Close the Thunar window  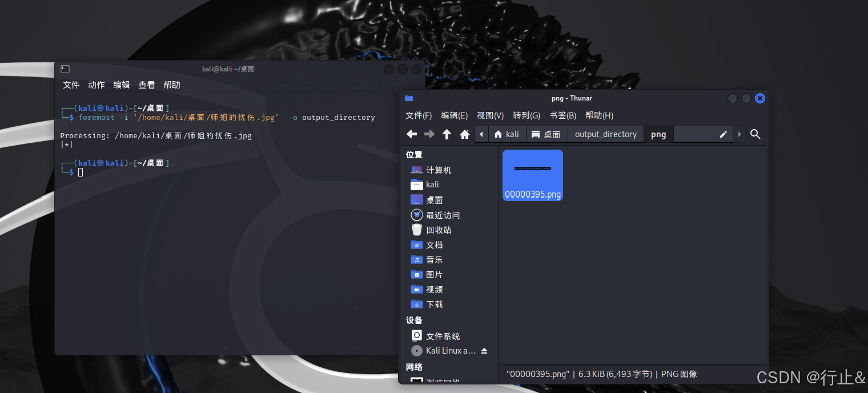pyautogui.click(x=760, y=98)
